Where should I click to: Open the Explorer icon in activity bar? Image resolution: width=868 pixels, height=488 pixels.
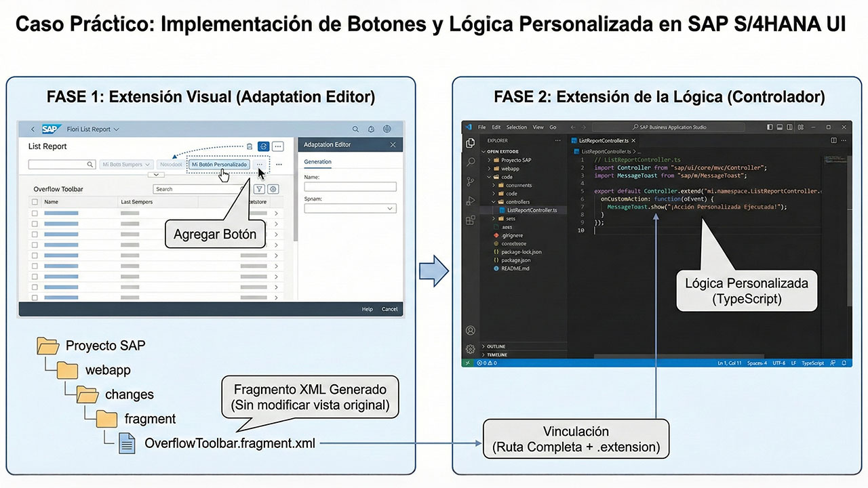(x=471, y=143)
